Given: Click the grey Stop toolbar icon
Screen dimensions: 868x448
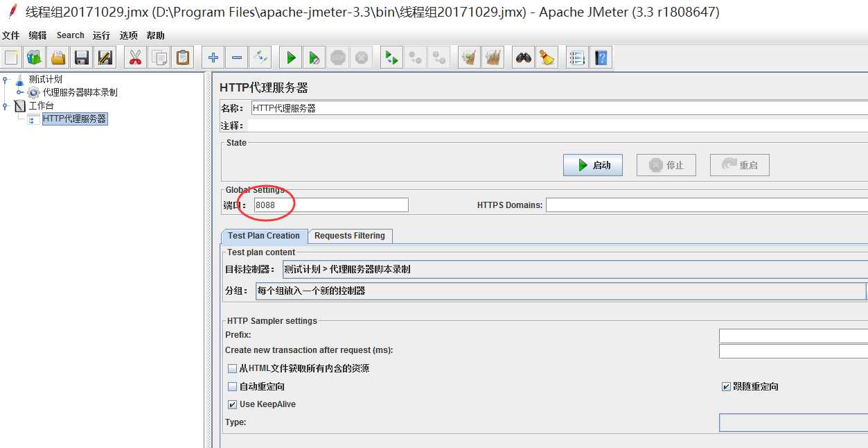Looking at the screenshot, I should tap(338, 58).
